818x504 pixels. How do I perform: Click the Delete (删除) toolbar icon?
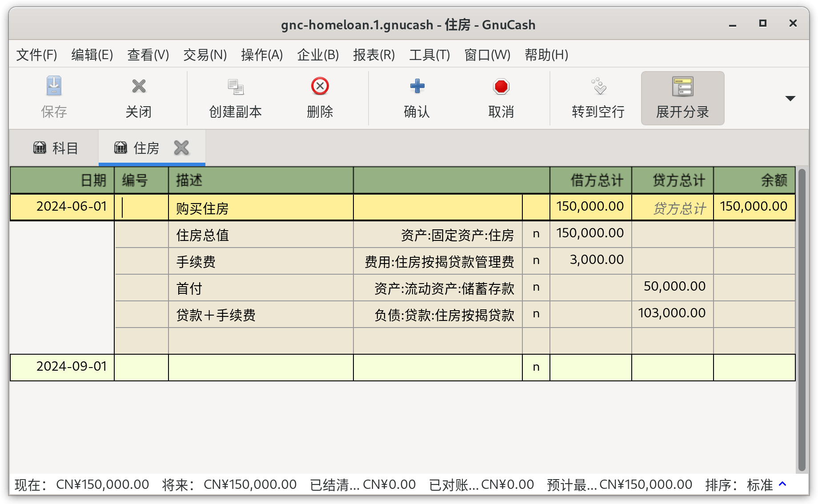pyautogui.click(x=320, y=86)
